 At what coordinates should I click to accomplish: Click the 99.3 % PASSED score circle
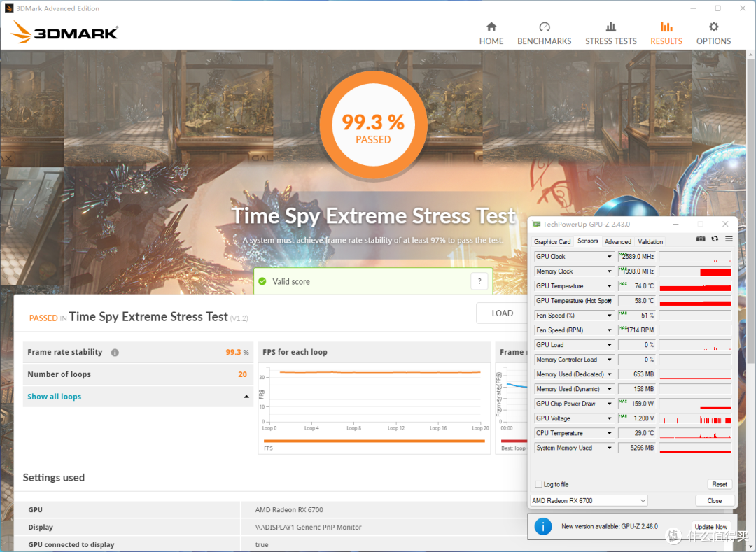pos(373,125)
